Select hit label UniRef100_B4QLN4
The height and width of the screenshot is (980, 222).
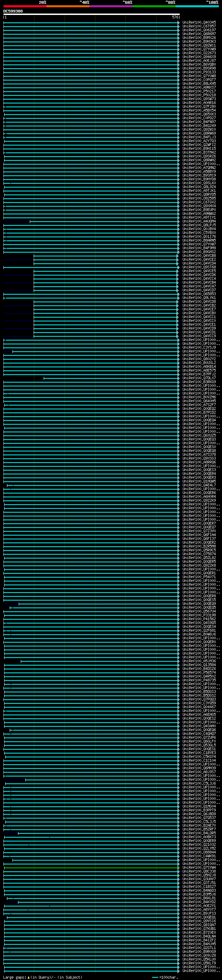click(199, 936)
